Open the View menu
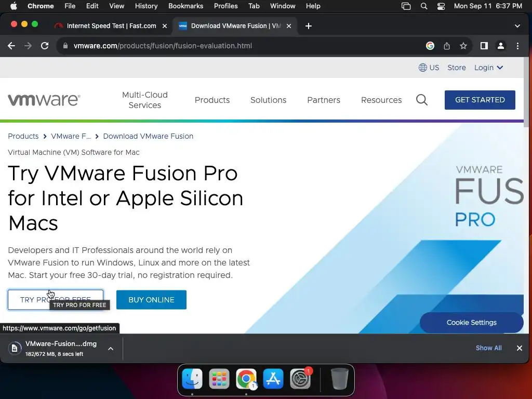 [x=116, y=6]
